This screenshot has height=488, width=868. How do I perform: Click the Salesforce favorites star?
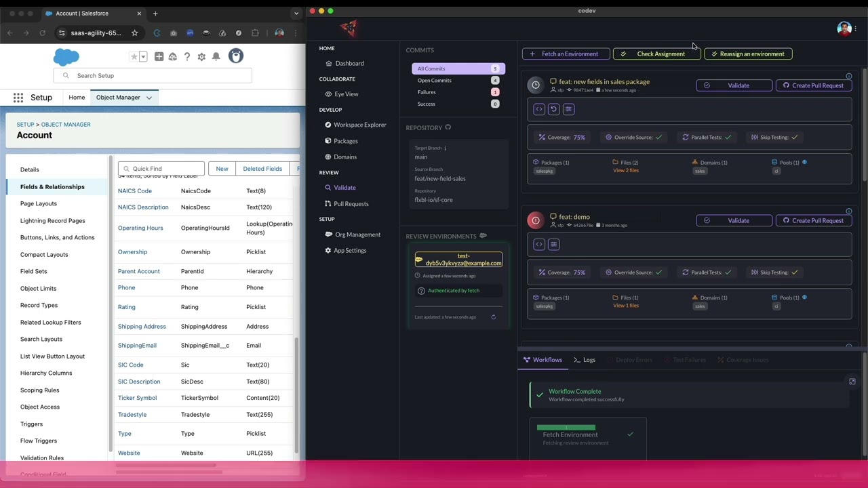(x=134, y=57)
